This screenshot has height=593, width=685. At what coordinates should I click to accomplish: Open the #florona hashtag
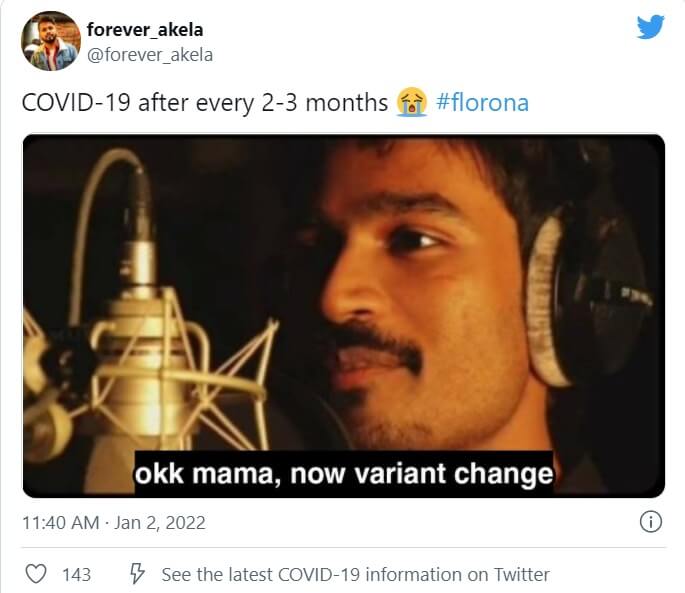click(482, 103)
